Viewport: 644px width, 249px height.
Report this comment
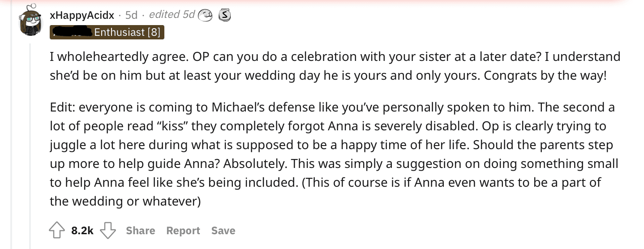pos(183,231)
